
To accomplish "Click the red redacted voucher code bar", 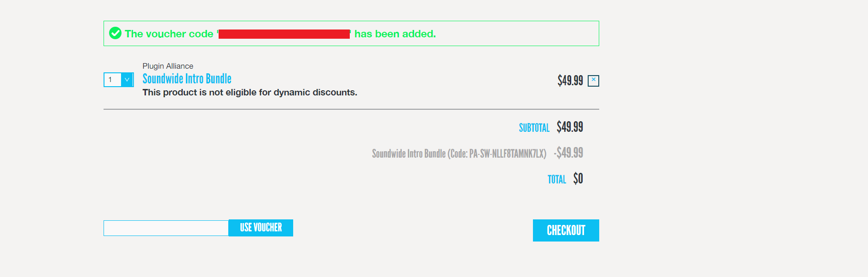I will click(x=284, y=34).
